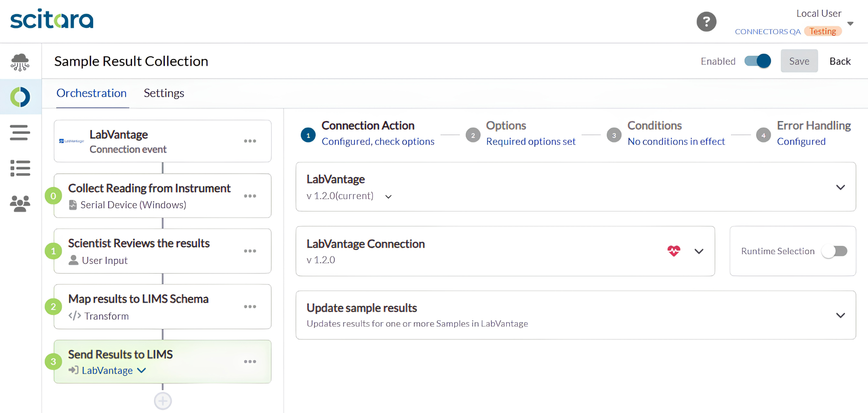Click step number 3 green badge
The width and height of the screenshot is (868, 413).
tap(53, 362)
